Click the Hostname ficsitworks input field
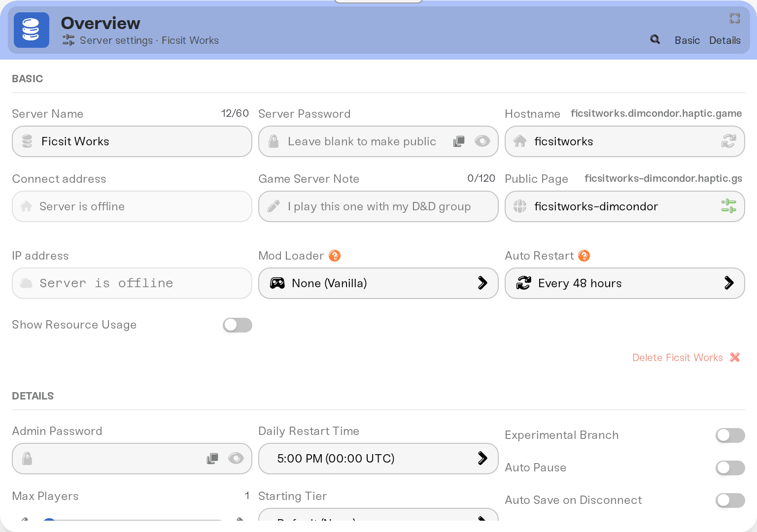This screenshot has height=532, width=757. coord(625,141)
